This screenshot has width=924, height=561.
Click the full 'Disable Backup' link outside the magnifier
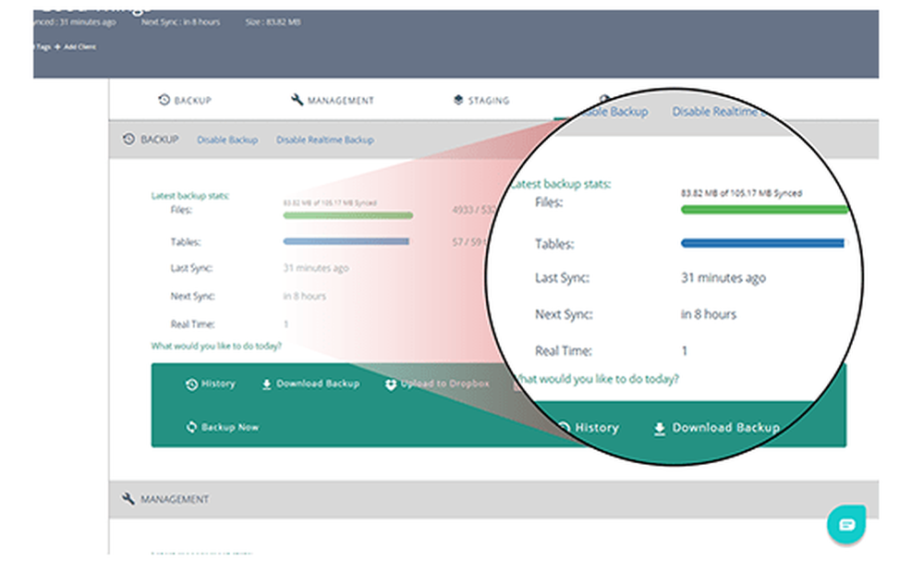(x=227, y=140)
